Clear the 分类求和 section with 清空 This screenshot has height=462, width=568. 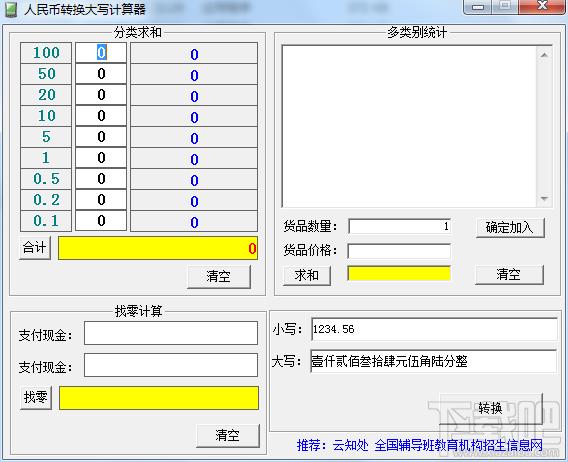(x=219, y=277)
